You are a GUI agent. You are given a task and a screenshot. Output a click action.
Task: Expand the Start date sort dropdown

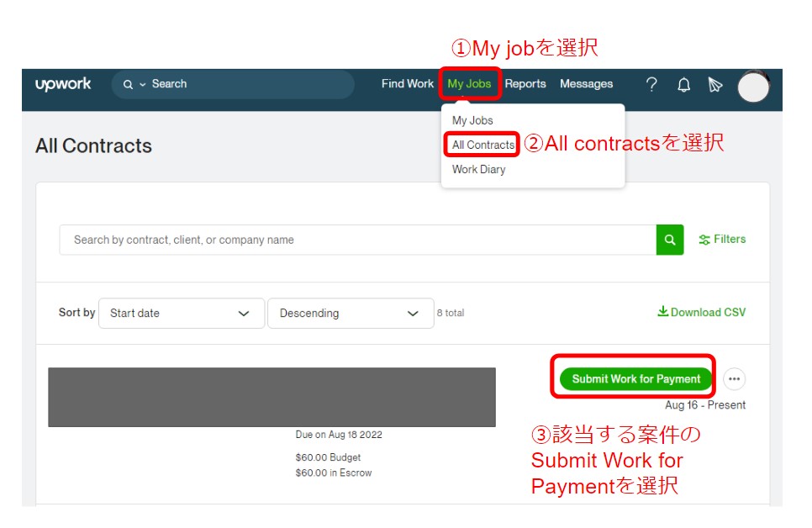point(182,313)
